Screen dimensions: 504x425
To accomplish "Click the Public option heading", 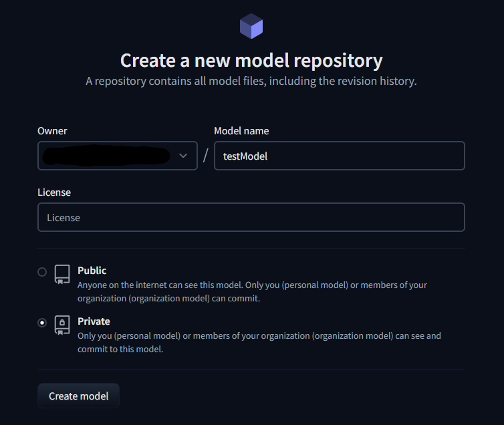I will coord(92,271).
